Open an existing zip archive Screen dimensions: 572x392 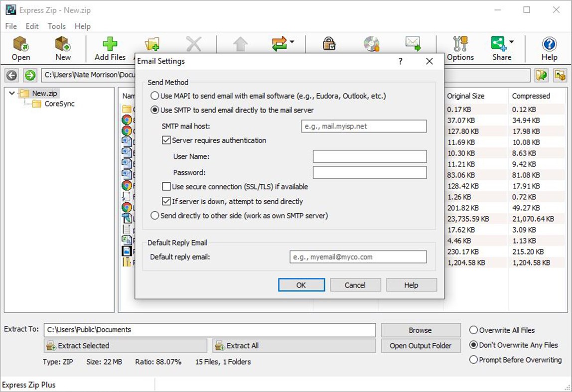click(20, 48)
